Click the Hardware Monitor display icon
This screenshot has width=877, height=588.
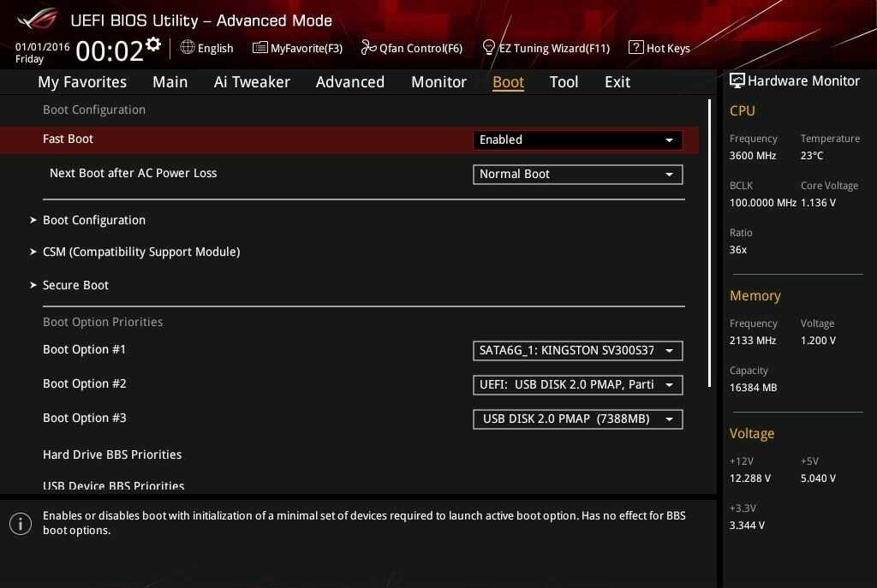point(737,80)
